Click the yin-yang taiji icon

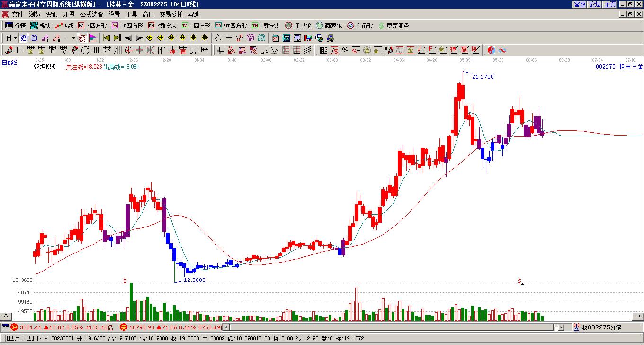[492, 50]
